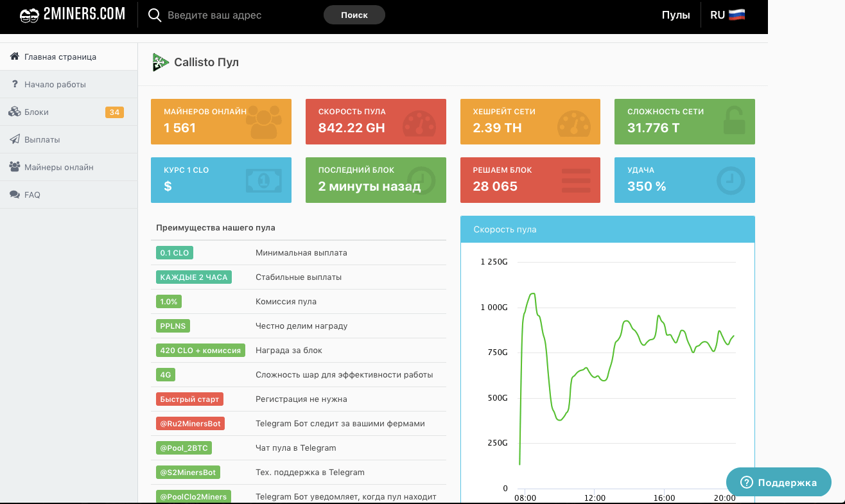Click the cubes icon beside Блоки

coord(14,112)
